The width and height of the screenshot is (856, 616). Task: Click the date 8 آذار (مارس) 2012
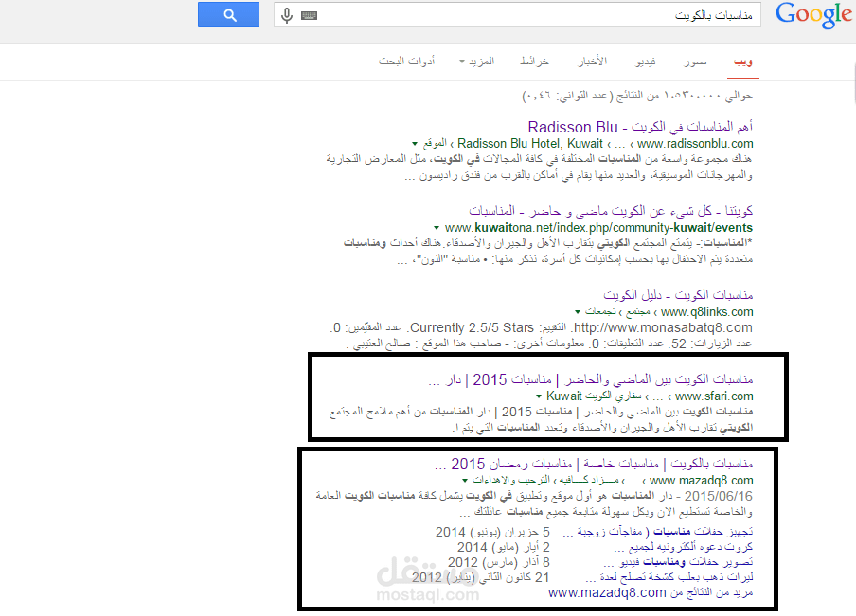(498, 562)
